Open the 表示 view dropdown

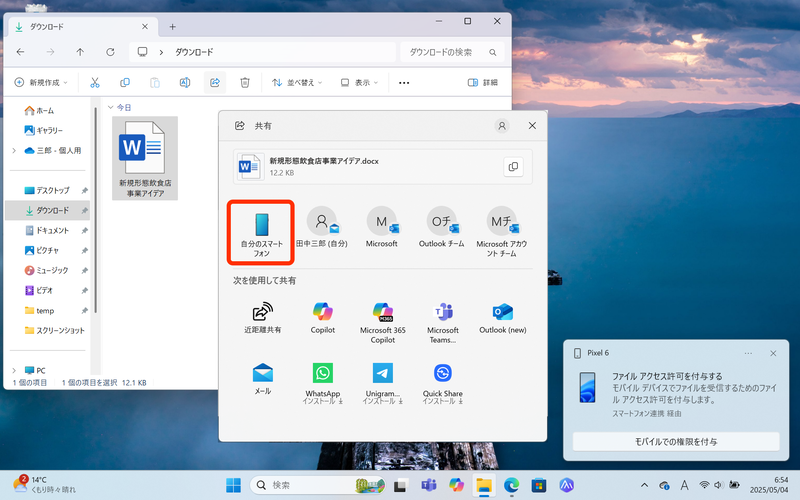point(359,83)
